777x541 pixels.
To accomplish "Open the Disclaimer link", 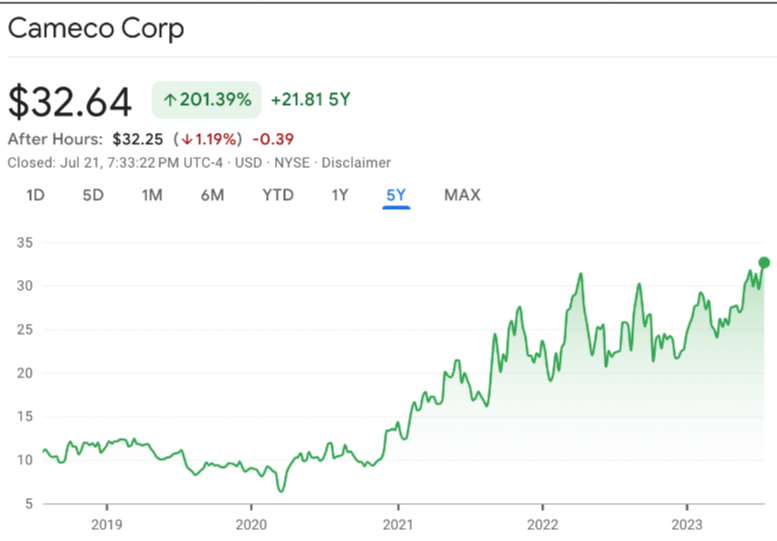I will (x=356, y=163).
